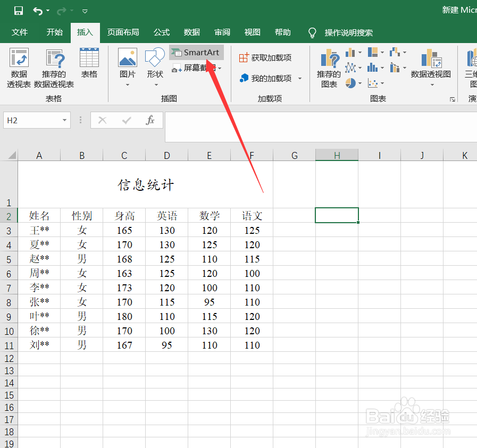Viewport: 477px width, 448px height.
Task: Click the Undo arrow icon
Action: 38,11
